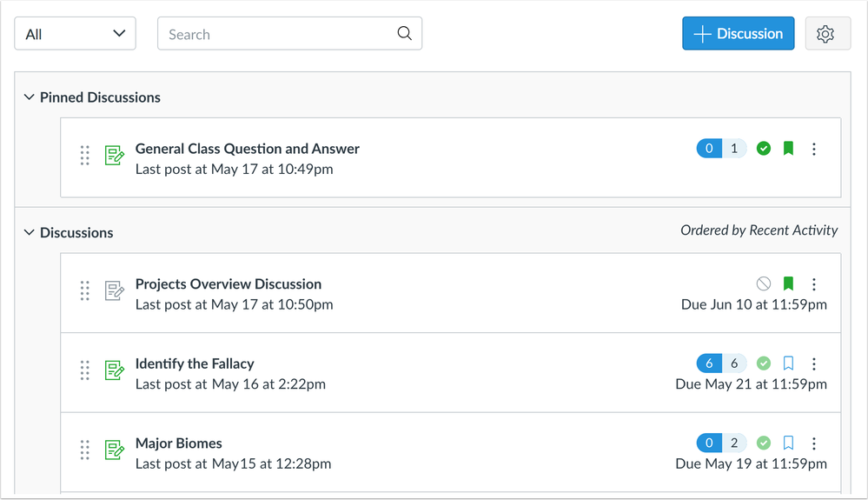Collapse the Discussions section

click(30, 233)
